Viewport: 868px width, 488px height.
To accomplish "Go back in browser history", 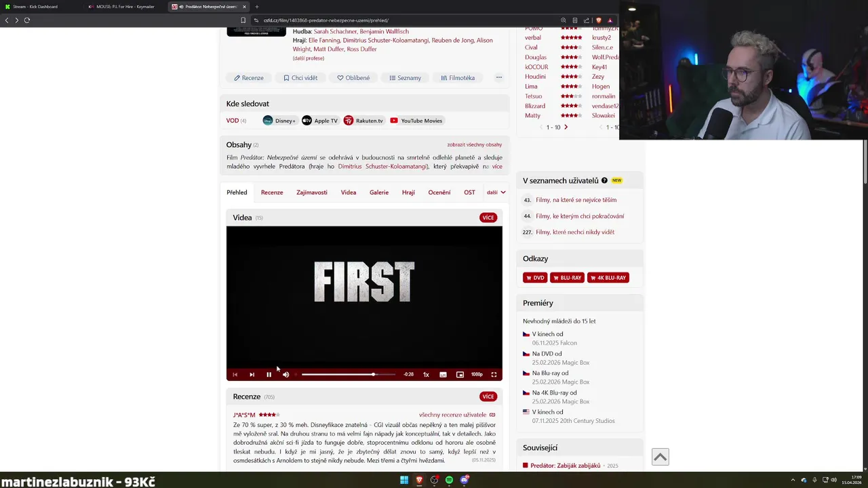I will pos(7,20).
